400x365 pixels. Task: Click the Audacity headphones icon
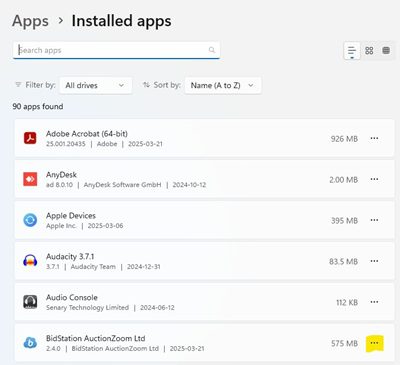30,261
